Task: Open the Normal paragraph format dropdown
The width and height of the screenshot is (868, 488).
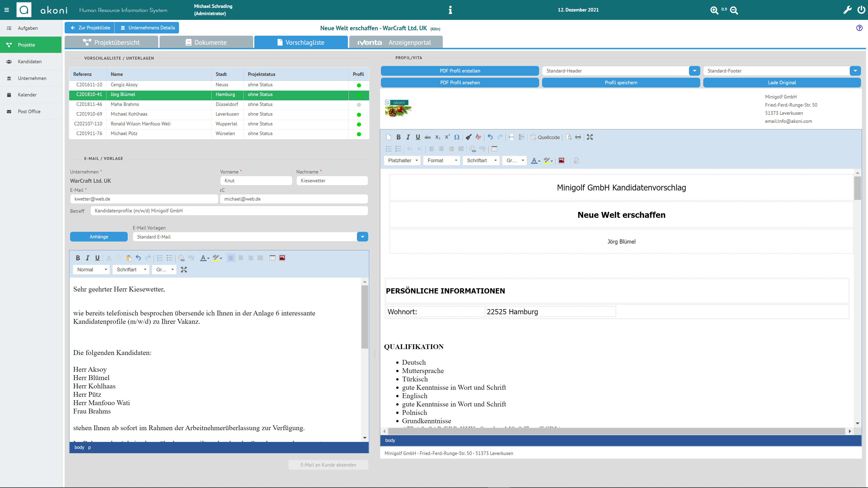Action: pyautogui.click(x=91, y=270)
